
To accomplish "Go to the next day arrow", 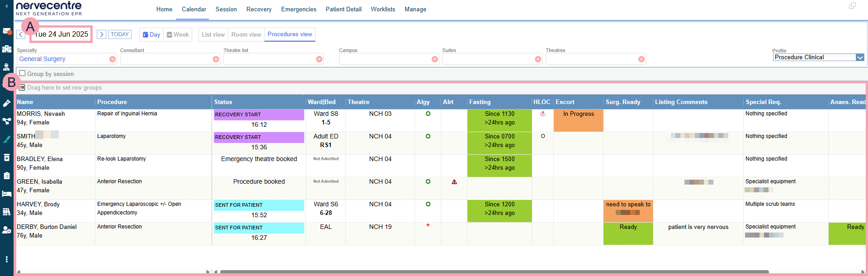I will pyautogui.click(x=102, y=34).
